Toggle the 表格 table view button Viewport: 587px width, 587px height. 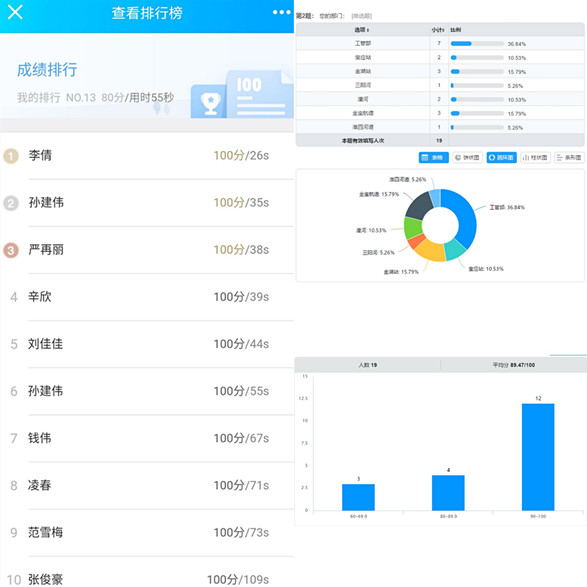(433, 158)
